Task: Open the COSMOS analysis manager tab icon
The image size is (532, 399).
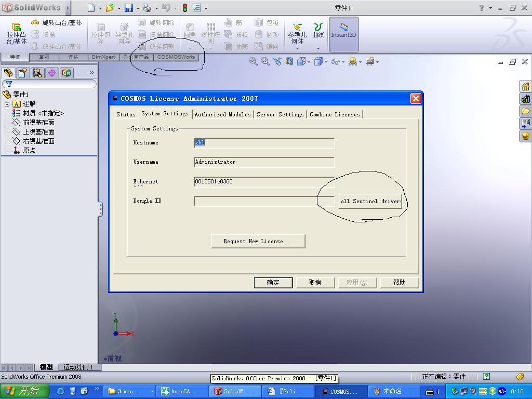Action: pyautogui.click(x=66, y=73)
